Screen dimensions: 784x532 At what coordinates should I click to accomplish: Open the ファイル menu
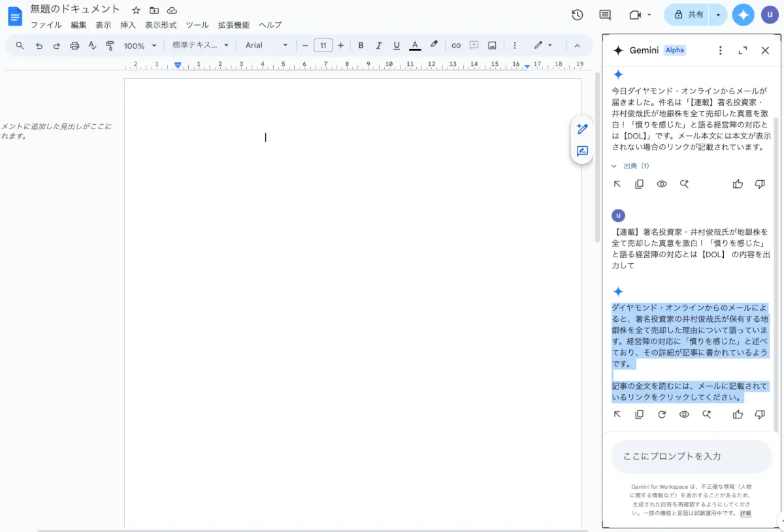pyautogui.click(x=46, y=25)
